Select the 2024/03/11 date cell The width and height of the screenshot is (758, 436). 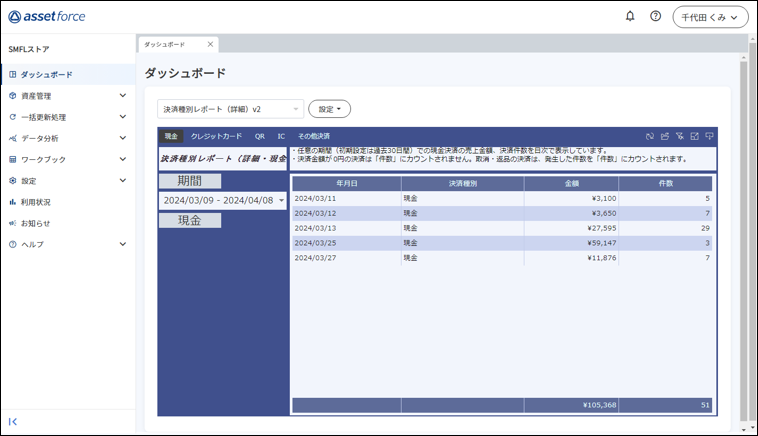(347, 199)
